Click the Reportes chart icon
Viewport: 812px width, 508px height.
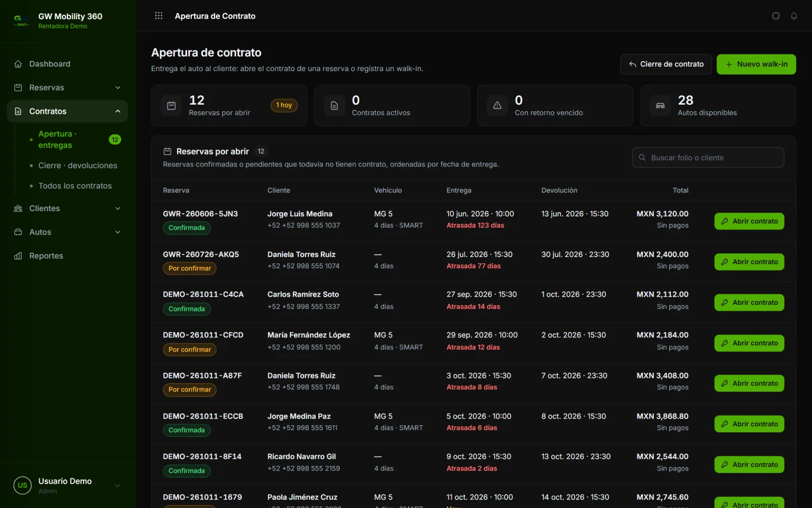[x=18, y=256]
